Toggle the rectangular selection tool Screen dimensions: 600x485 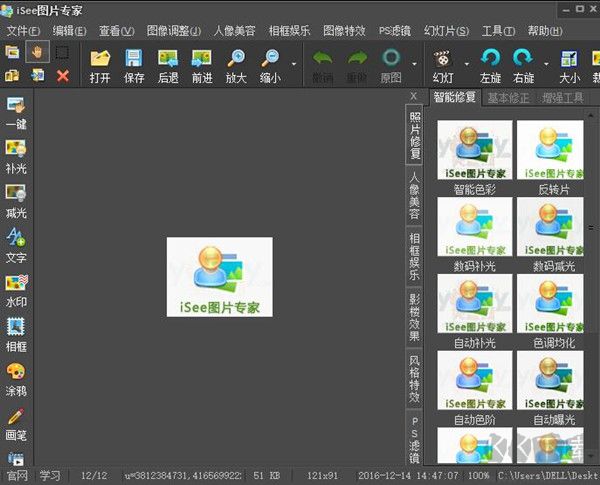(x=62, y=52)
